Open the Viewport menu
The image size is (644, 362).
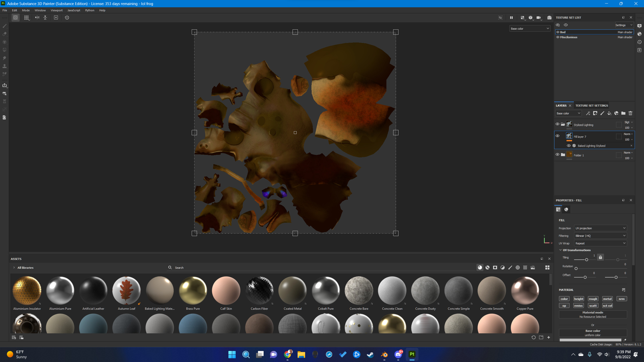point(56,10)
